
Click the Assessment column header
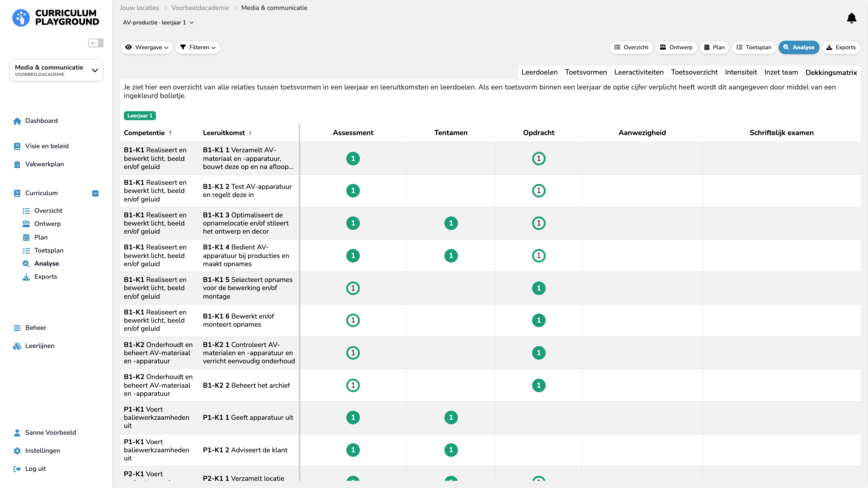coord(353,133)
